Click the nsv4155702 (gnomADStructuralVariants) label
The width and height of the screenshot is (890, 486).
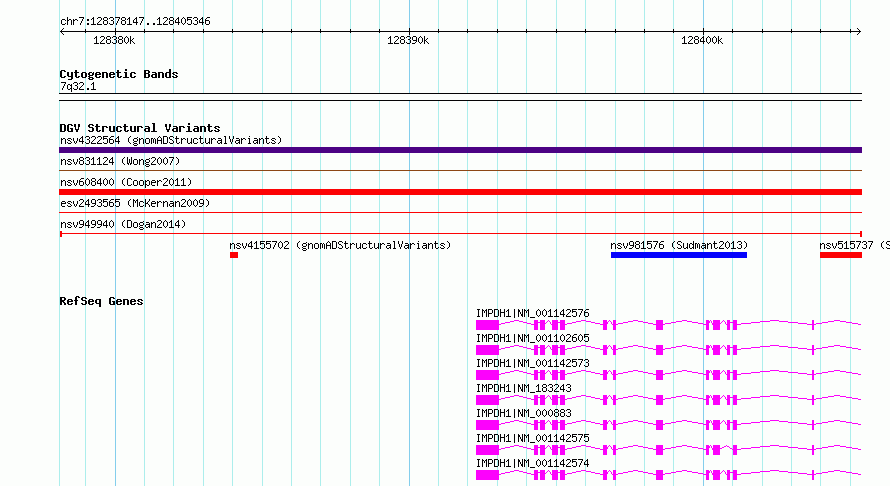click(x=340, y=245)
